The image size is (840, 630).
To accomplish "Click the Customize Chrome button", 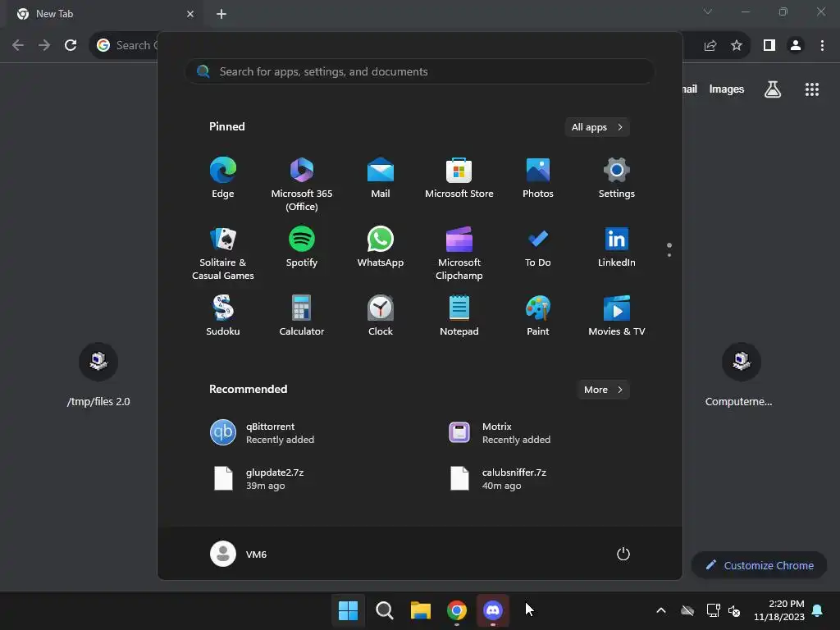I will click(759, 565).
